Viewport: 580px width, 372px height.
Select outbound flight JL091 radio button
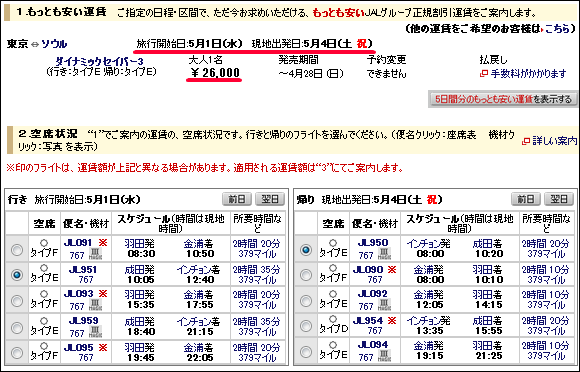17,250
